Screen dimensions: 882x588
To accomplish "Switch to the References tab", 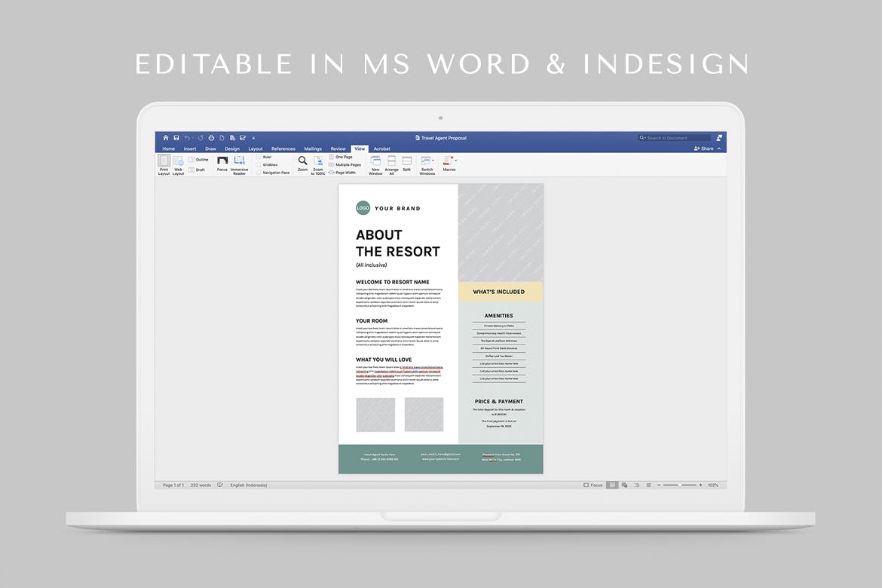I will [x=283, y=149].
